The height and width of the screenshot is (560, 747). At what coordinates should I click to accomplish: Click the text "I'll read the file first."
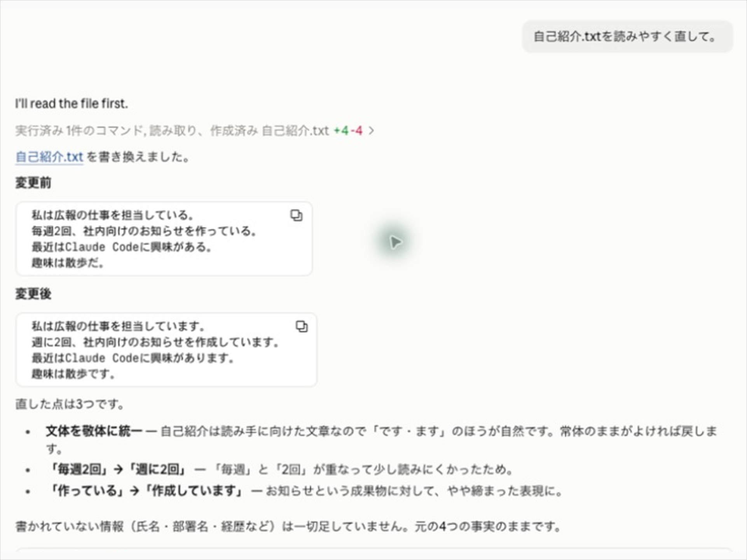[x=72, y=104]
